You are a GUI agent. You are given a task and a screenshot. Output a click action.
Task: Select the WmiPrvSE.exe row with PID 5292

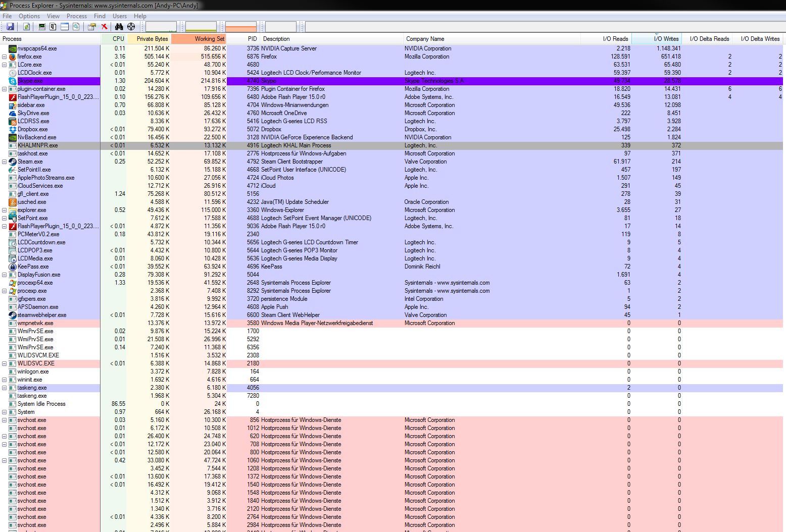pos(391,339)
